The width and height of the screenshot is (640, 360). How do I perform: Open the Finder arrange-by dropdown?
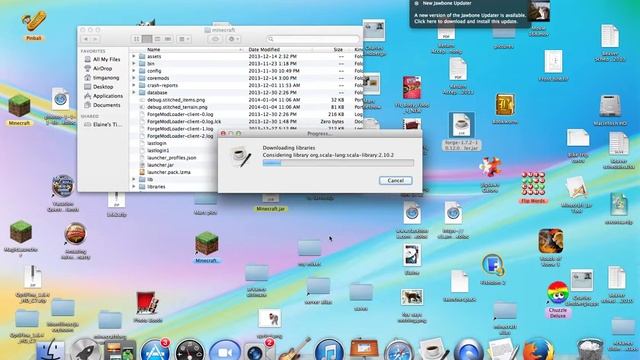point(184,39)
